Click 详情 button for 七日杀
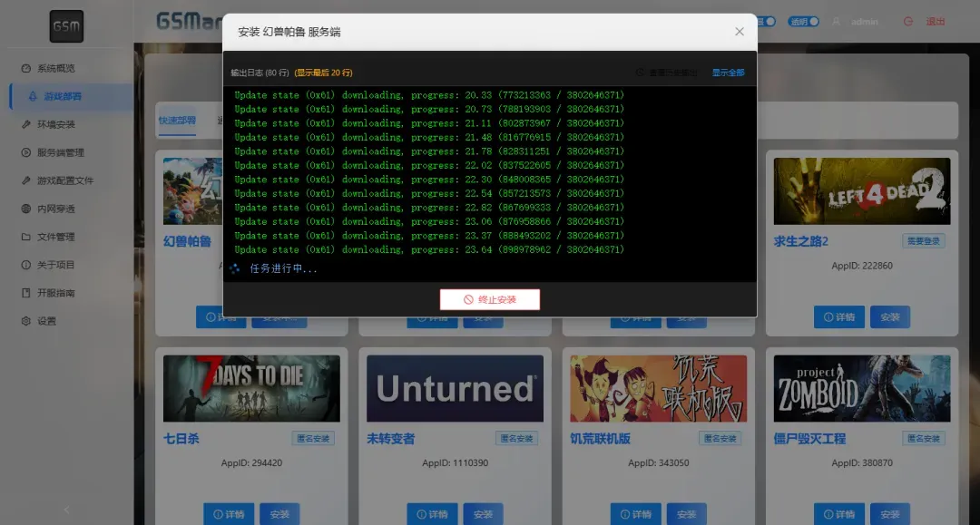980x525 pixels. (229, 514)
